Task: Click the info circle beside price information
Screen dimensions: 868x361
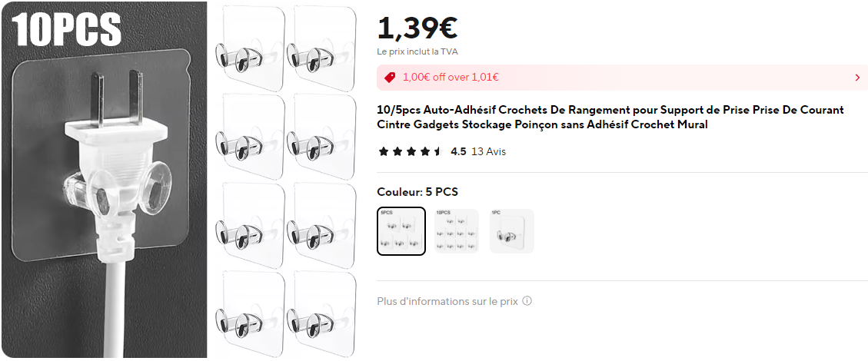Action: pyautogui.click(x=527, y=301)
